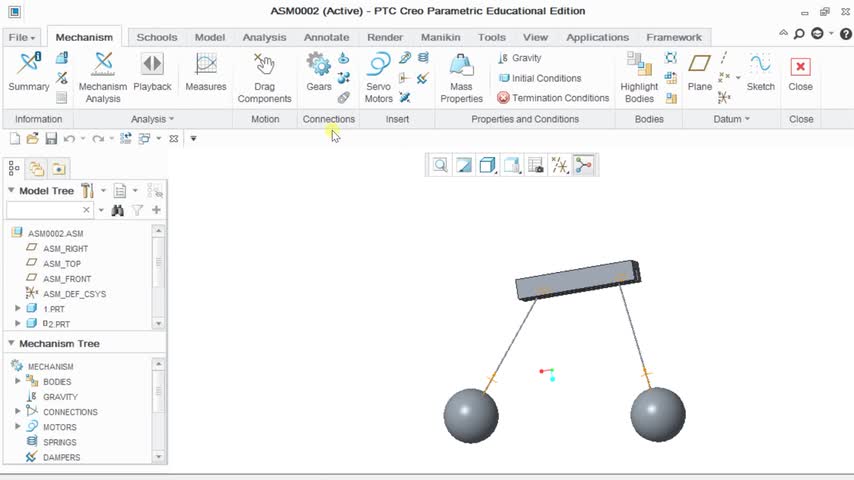This screenshot has width=854, height=480.
Task: Click the coordinate system icon in Datum group
Action: 724,98
